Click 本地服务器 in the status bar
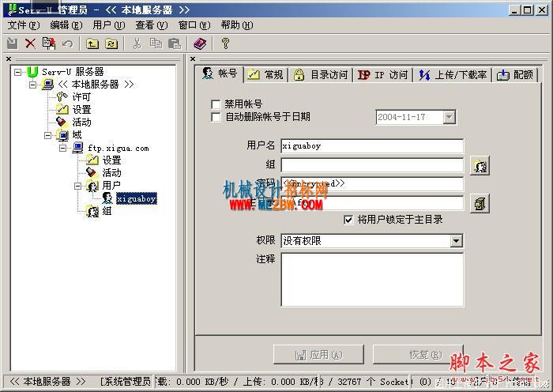This screenshot has height=392, width=553. 47,382
